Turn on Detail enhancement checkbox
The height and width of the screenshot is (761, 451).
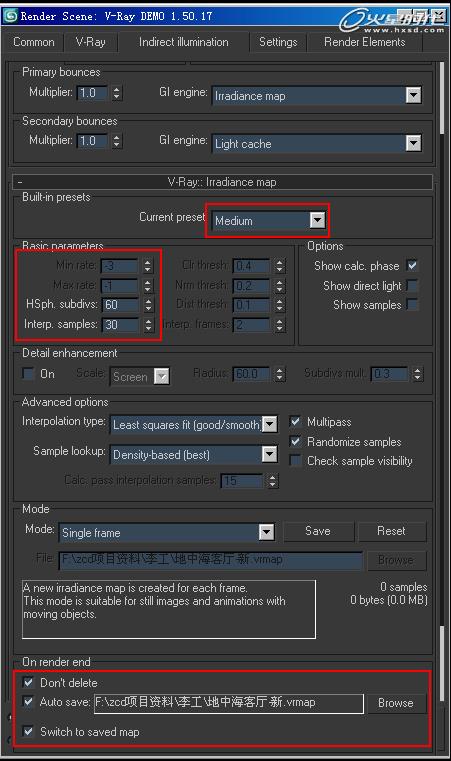[28, 374]
